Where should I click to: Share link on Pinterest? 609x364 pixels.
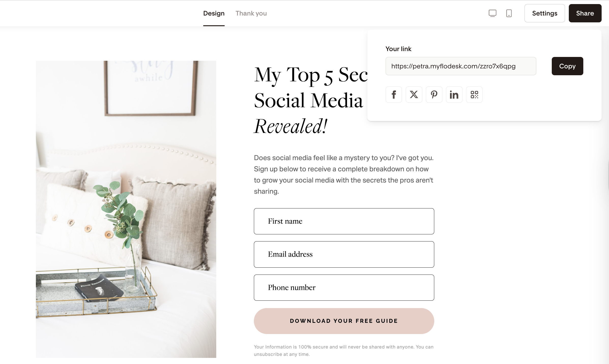pyautogui.click(x=434, y=95)
